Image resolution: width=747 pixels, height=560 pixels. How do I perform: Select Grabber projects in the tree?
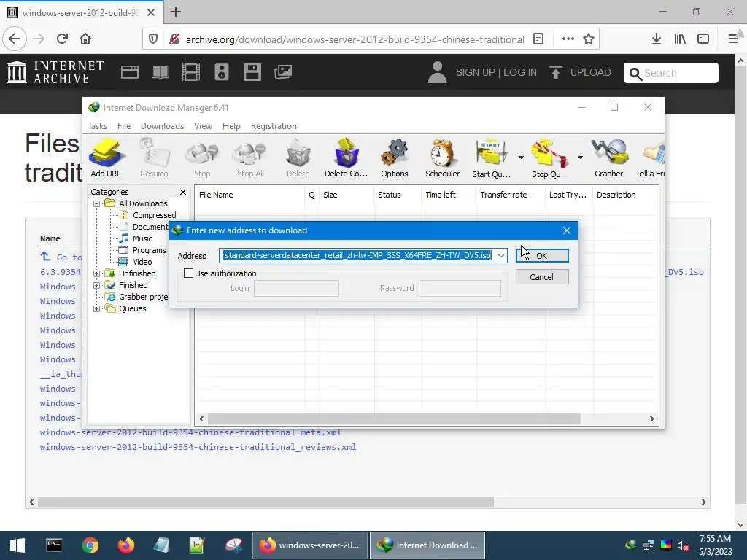143,297
